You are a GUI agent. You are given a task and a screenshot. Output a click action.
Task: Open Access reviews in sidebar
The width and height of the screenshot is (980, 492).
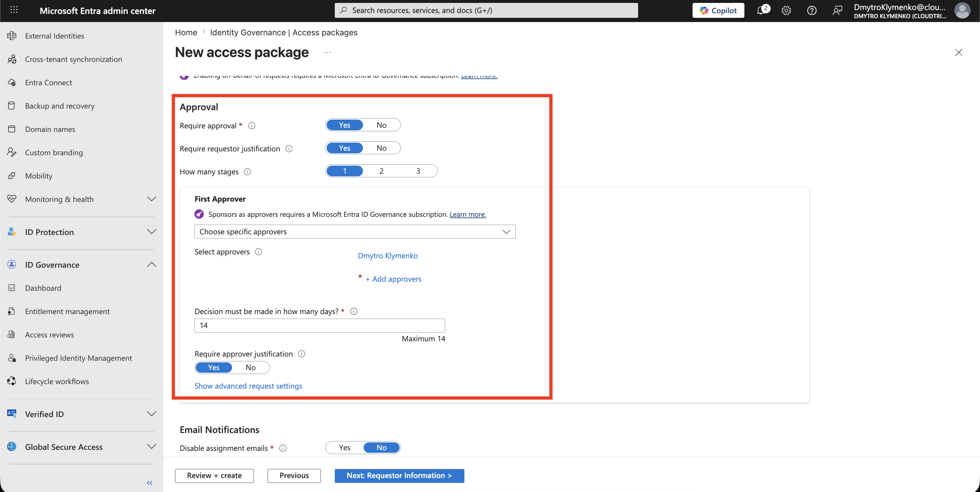pyautogui.click(x=50, y=334)
